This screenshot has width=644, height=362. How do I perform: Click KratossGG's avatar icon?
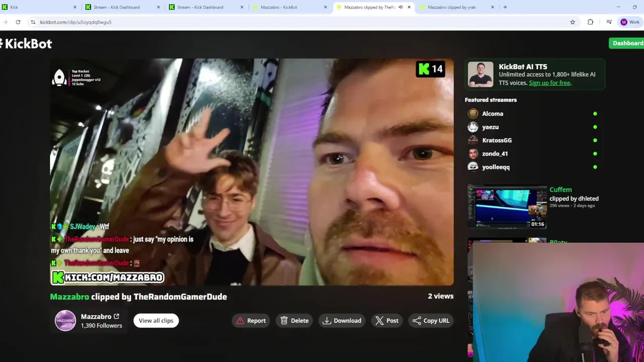point(473,140)
